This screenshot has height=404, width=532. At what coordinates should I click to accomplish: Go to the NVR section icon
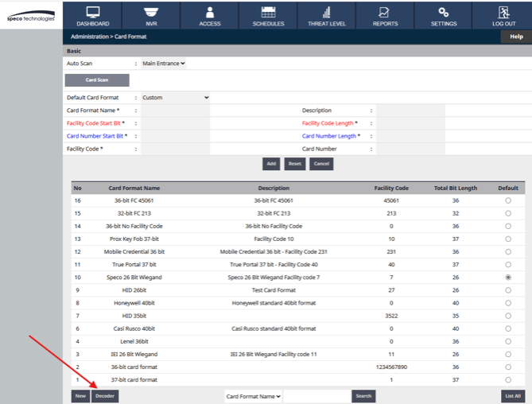coord(151,12)
